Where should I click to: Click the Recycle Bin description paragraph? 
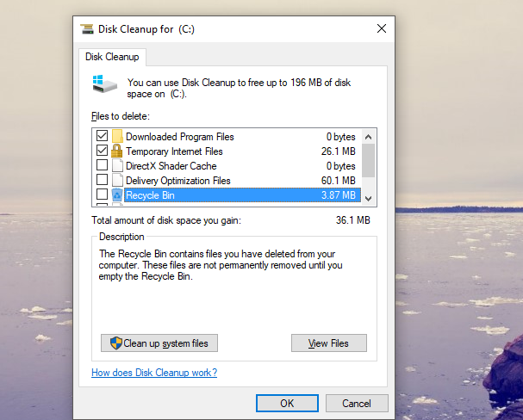click(x=221, y=265)
